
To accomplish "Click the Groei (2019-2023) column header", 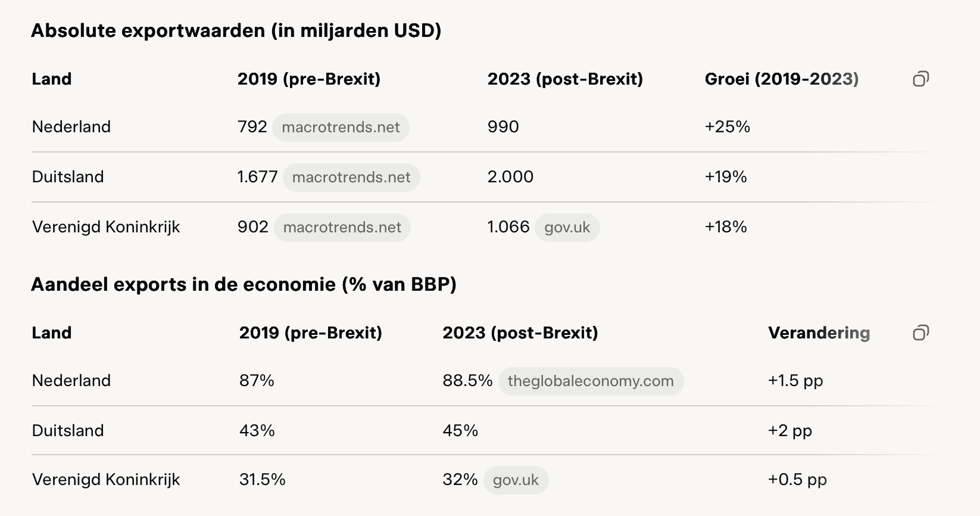I will [x=781, y=79].
